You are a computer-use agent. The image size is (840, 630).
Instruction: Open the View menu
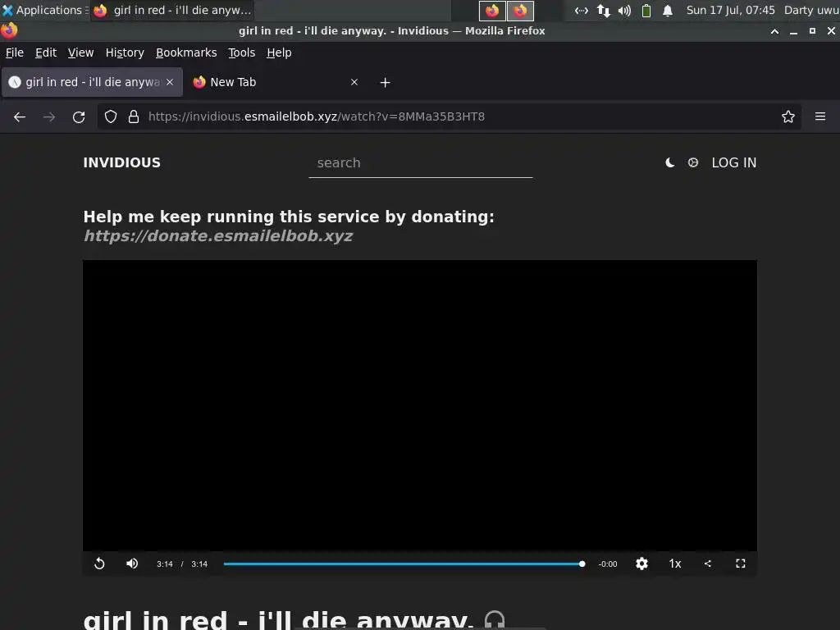coord(80,52)
